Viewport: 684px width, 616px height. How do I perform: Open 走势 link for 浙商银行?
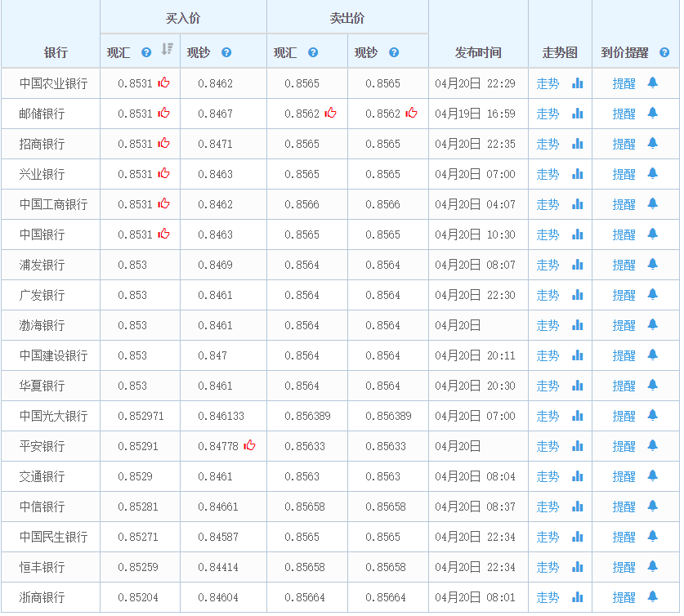click(x=548, y=597)
